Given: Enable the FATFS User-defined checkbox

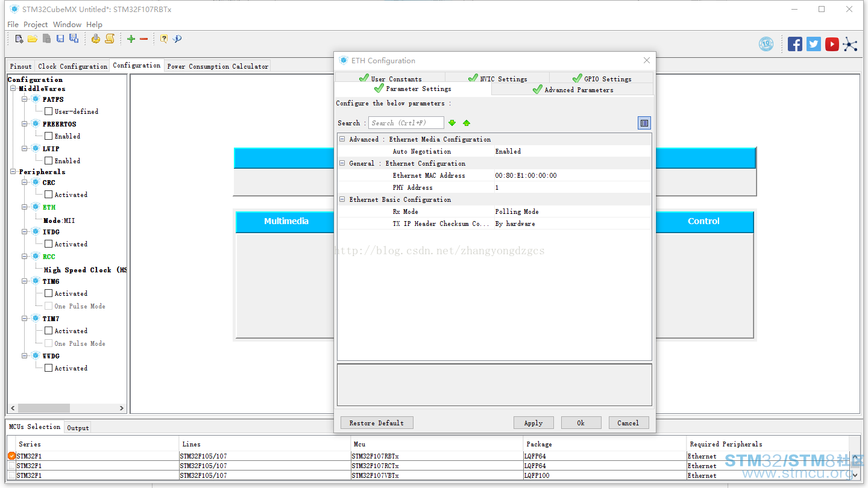Looking at the screenshot, I should tap(49, 111).
